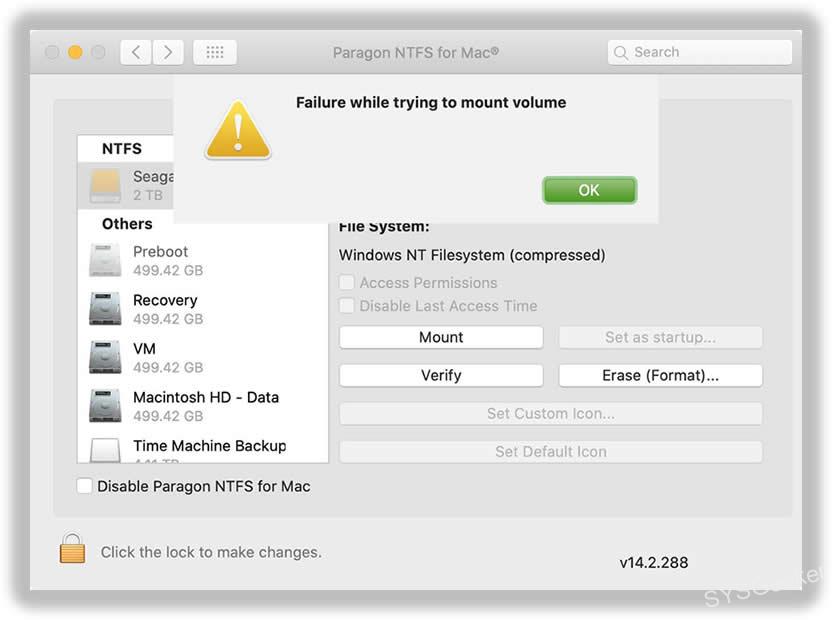Click the Seagate drive icon

105,185
